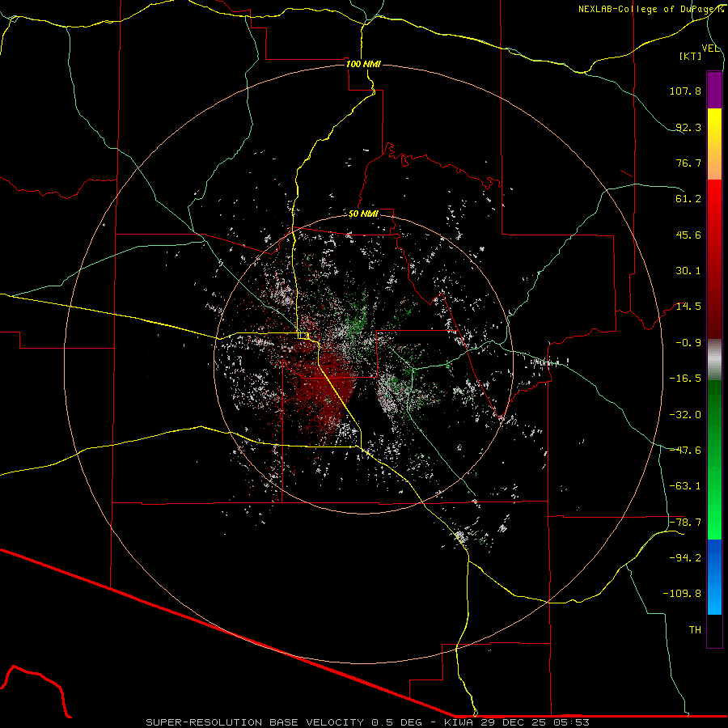This screenshot has width=728, height=728.
Task: Click the 30.1 legend value
Action: 688,271
